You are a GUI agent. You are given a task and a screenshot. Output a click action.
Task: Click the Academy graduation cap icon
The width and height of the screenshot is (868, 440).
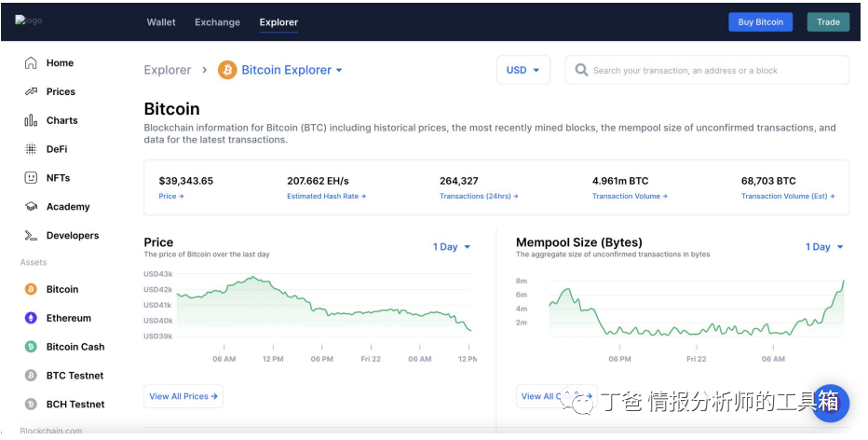[x=31, y=207]
